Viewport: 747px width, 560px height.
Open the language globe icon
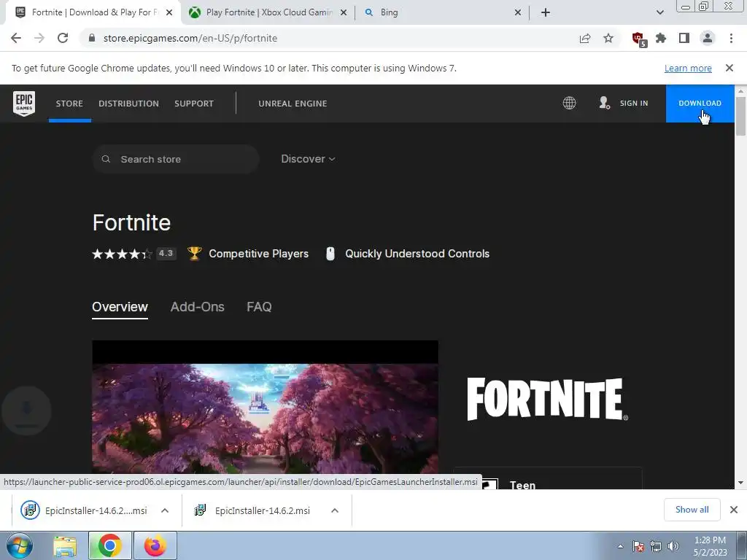569,103
